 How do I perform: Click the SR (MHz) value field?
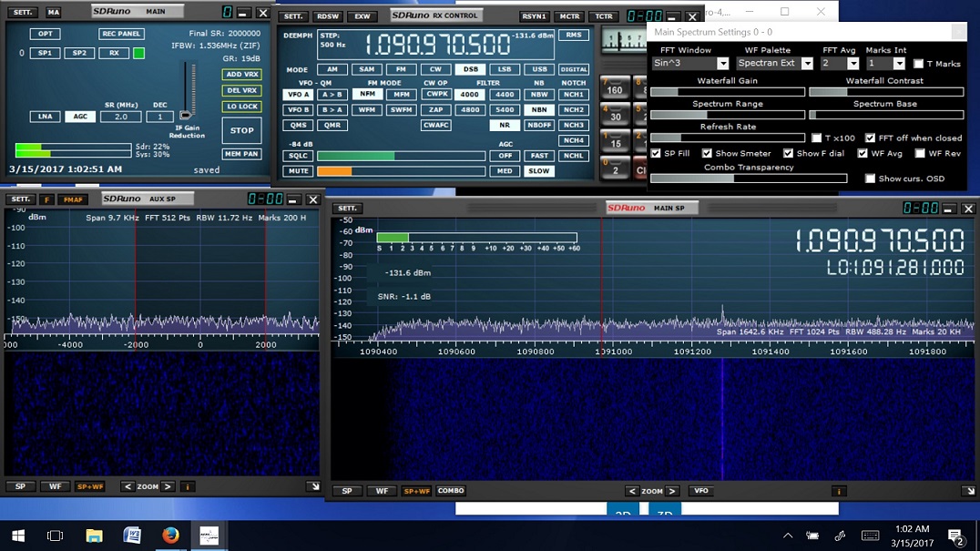120,117
